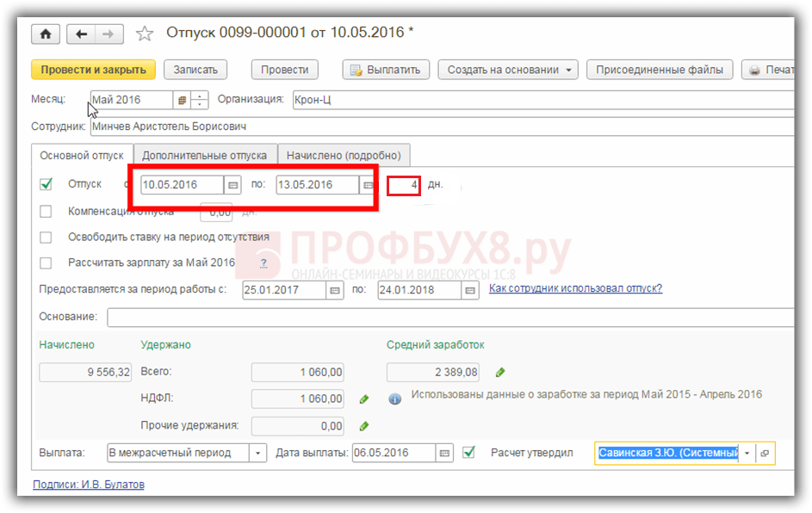Image resolution: width=812 pixels, height=513 pixels.
Task: Edit Прочие удержания with pencil icon
Action: 364,426
